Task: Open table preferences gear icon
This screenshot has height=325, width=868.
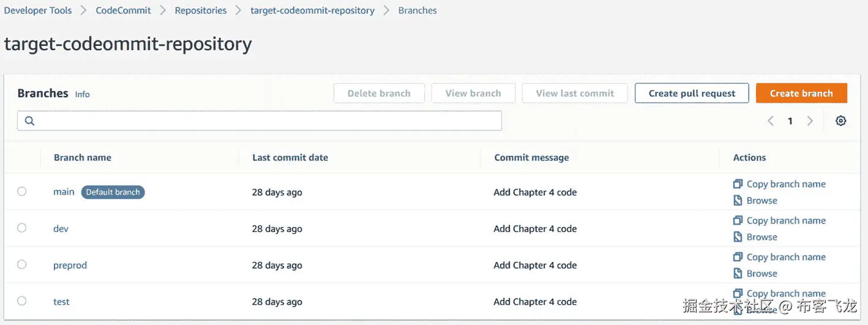Action: [x=841, y=121]
